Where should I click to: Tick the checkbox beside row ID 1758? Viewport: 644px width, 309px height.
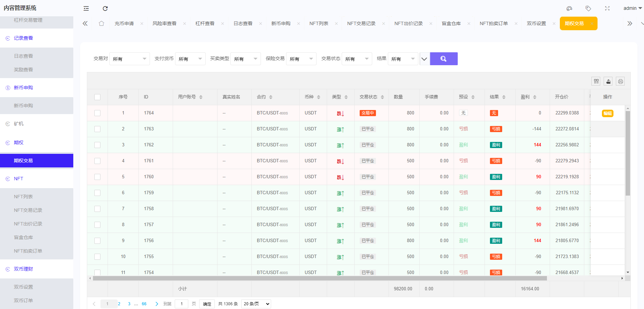point(97,208)
